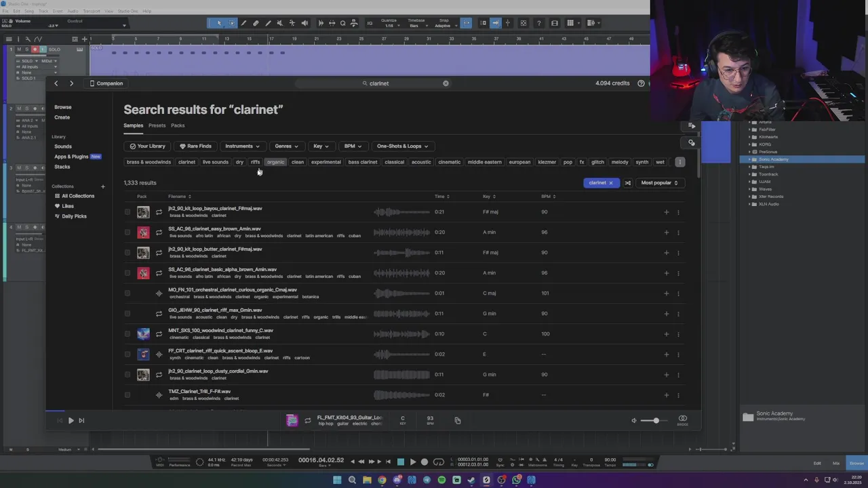
Task: Open Sounds in the library
Action: [x=63, y=146]
